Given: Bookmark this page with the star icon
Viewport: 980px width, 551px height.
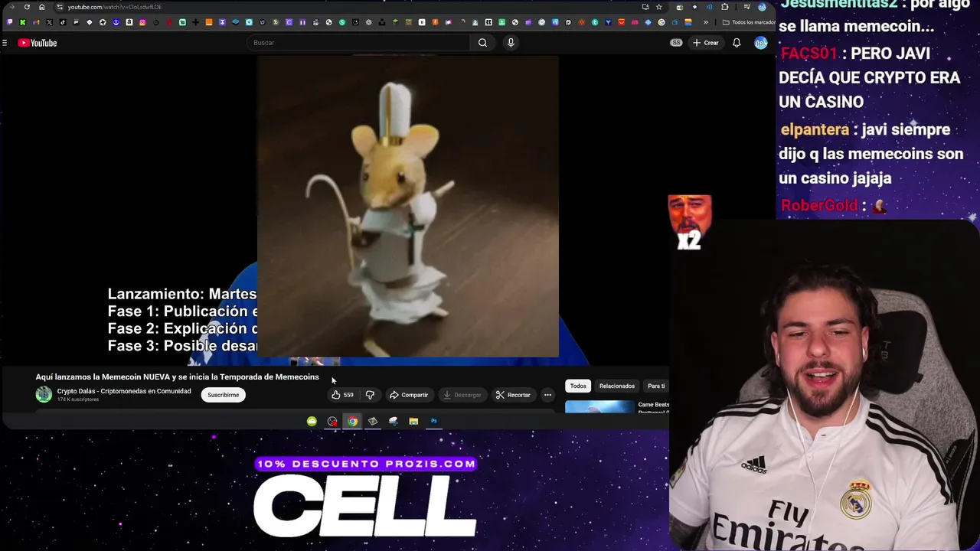Looking at the screenshot, I should coord(658,7).
